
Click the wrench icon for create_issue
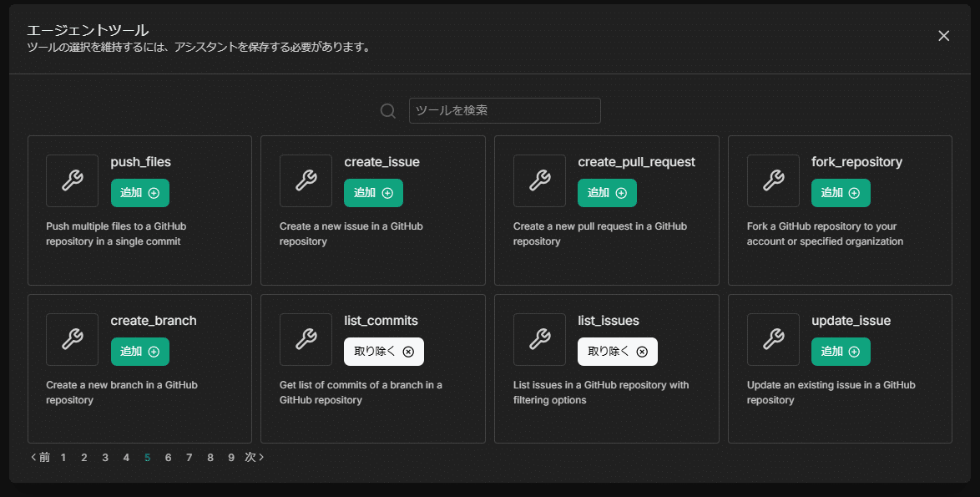306,180
